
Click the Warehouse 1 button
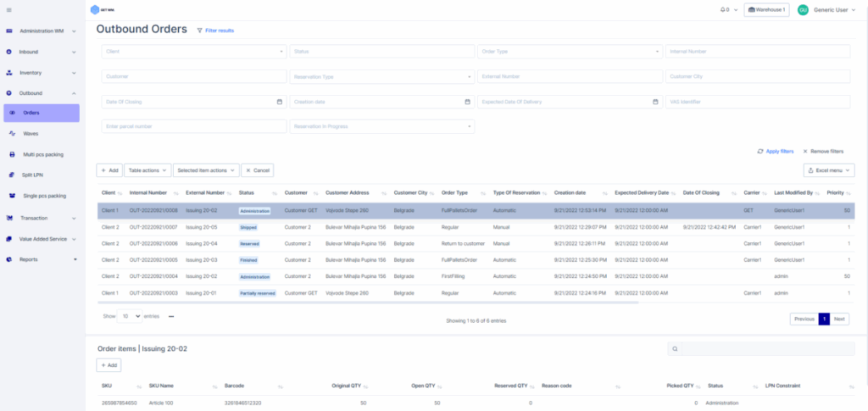pos(766,10)
